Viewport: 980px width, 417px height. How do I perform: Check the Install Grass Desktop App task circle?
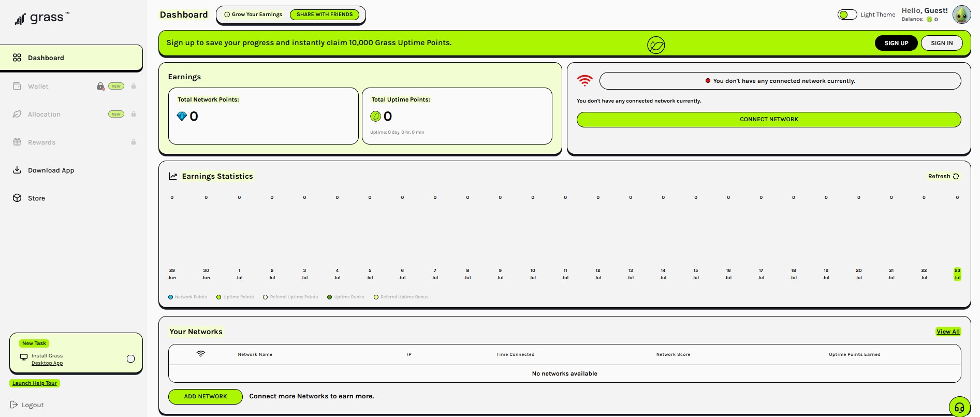point(130,359)
